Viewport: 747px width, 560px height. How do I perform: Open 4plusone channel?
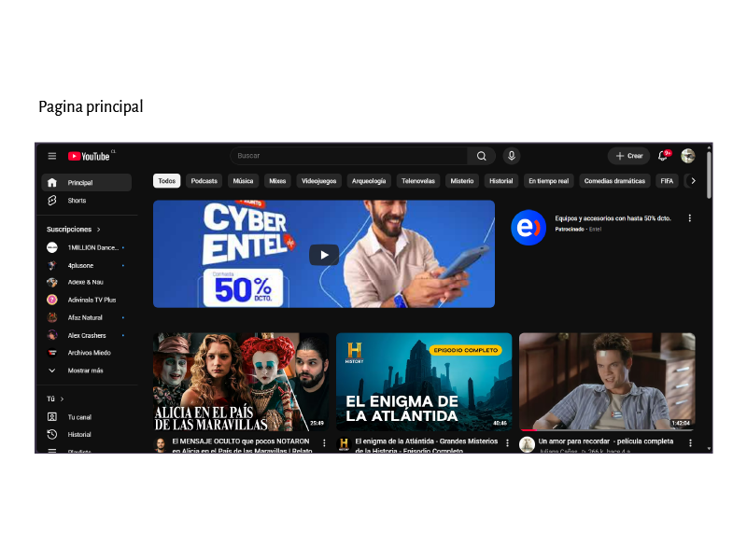click(86, 265)
